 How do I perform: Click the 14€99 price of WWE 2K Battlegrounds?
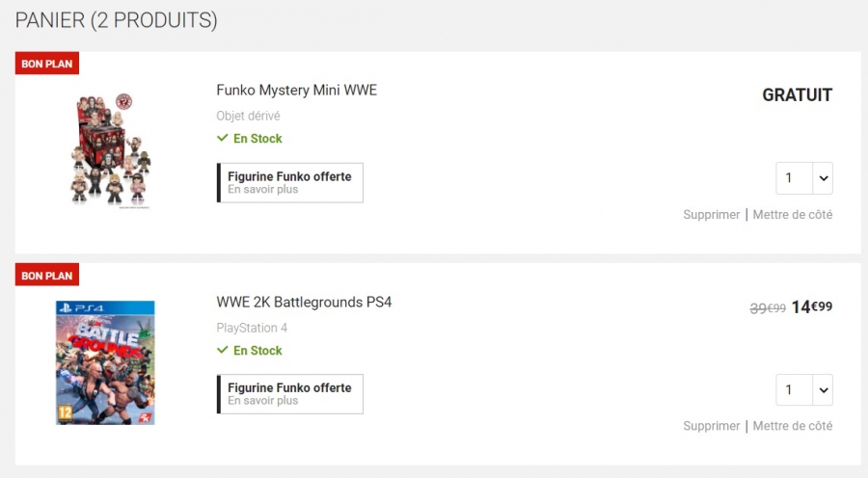tap(811, 307)
